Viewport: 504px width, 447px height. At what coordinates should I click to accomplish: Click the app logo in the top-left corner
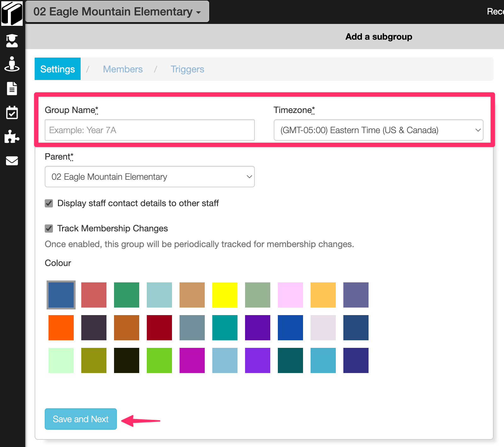[12, 13]
